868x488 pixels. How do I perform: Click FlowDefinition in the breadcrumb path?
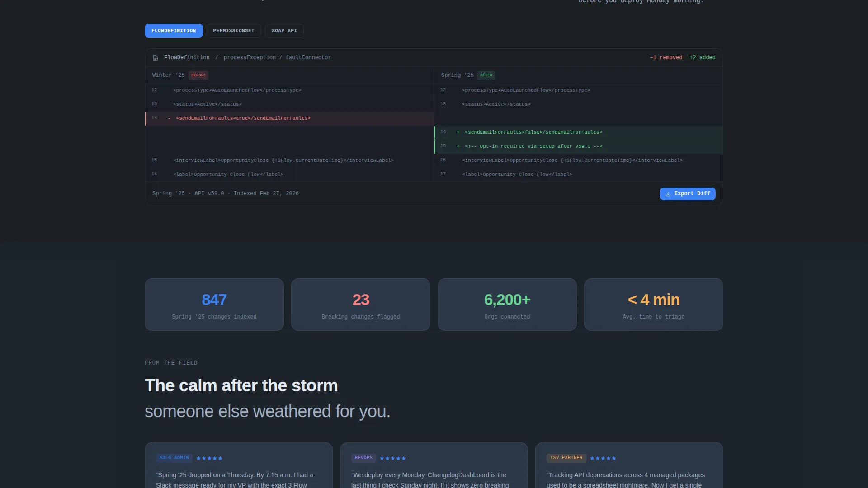tap(187, 58)
